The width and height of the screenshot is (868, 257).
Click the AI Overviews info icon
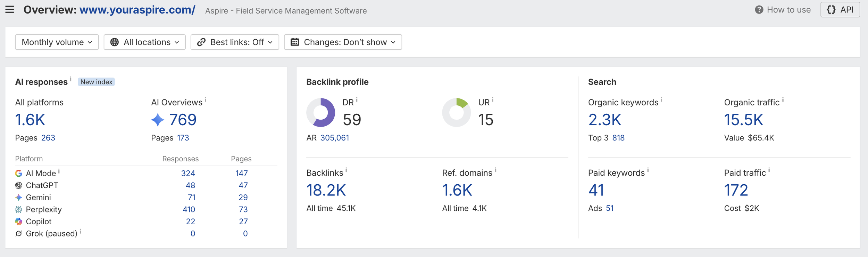(x=206, y=99)
